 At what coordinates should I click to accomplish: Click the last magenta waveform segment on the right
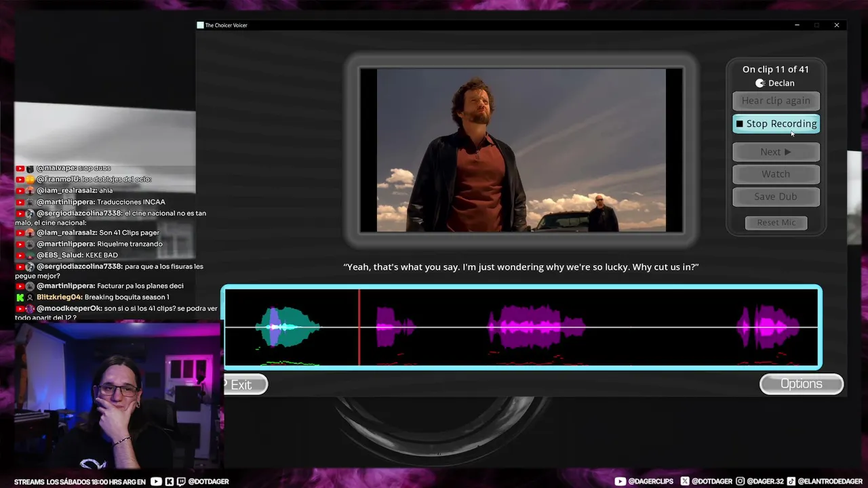coord(768,327)
